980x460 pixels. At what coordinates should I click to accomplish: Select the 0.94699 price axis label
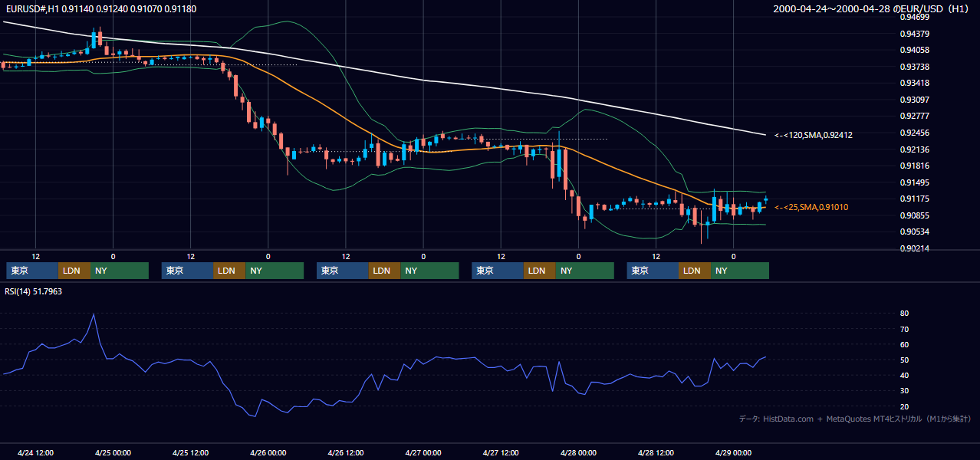[913, 18]
